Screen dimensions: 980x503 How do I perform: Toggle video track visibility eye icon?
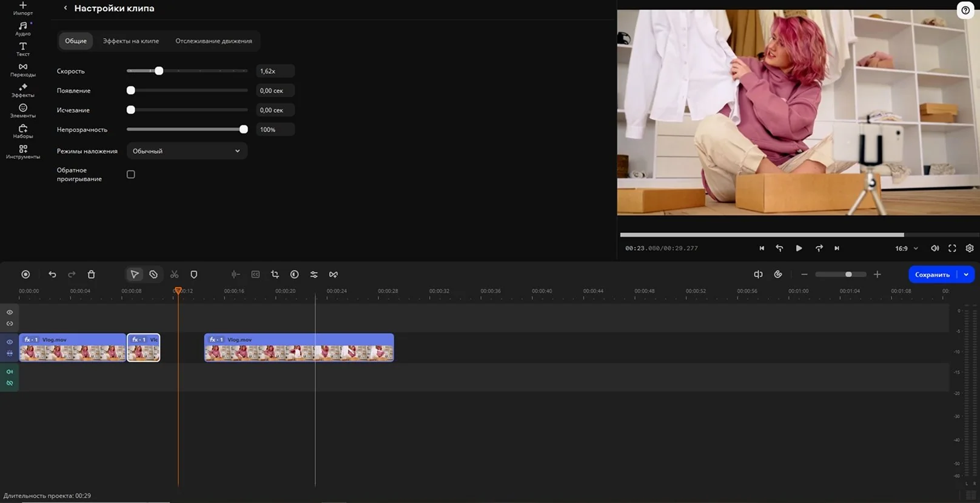[x=10, y=342]
